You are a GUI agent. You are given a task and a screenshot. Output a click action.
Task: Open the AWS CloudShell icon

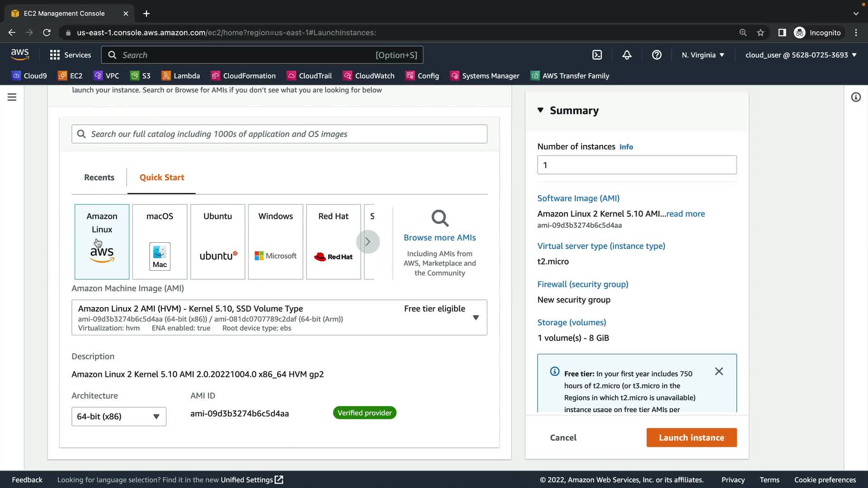597,55
